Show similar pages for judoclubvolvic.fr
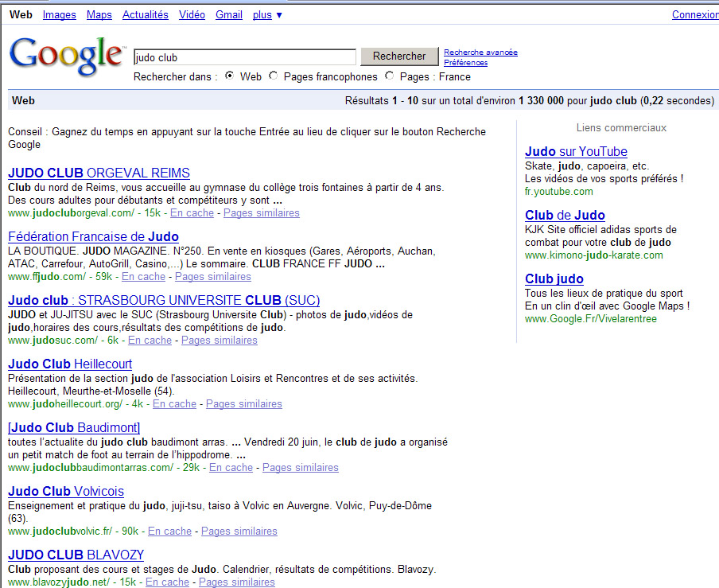The image size is (719, 588). pyautogui.click(x=239, y=532)
